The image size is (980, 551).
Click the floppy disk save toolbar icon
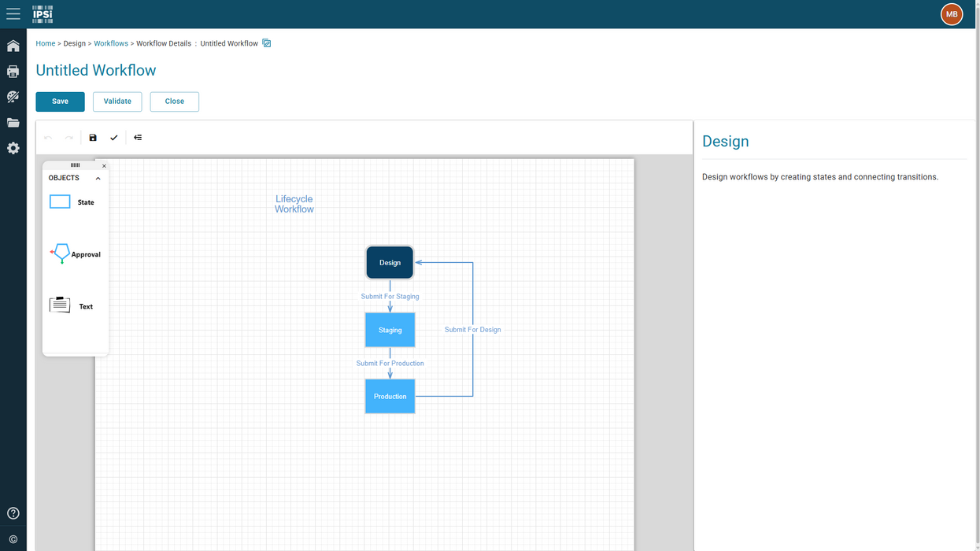pyautogui.click(x=93, y=138)
